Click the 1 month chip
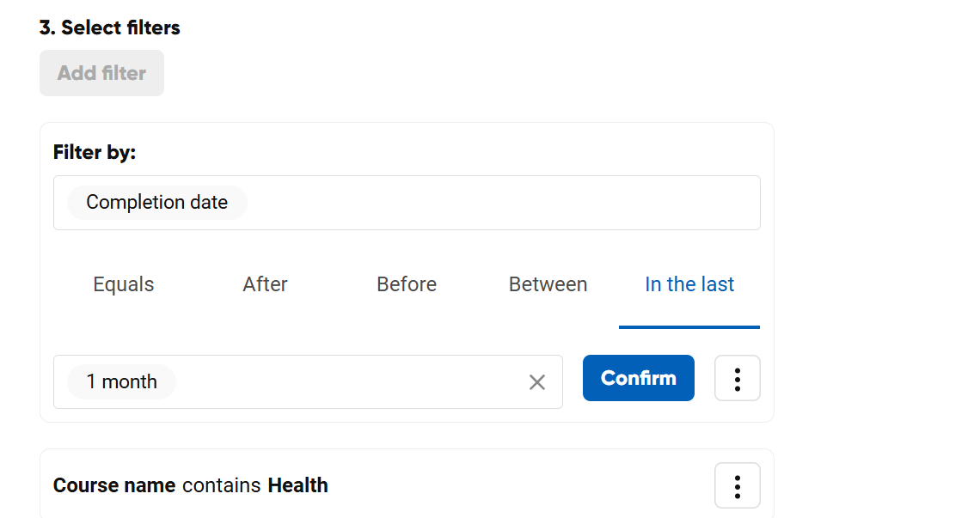This screenshot has width=980, height=518. (x=121, y=382)
